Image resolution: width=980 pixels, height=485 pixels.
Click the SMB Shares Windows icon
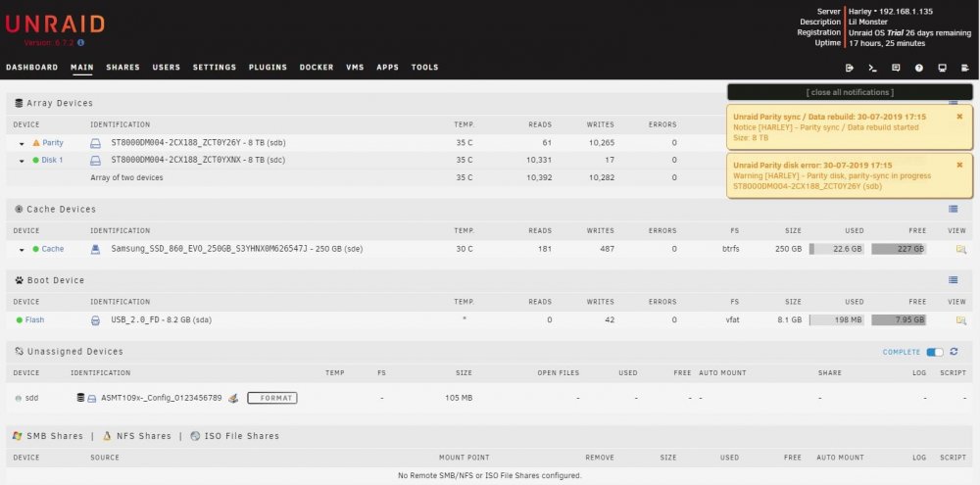pos(18,436)
